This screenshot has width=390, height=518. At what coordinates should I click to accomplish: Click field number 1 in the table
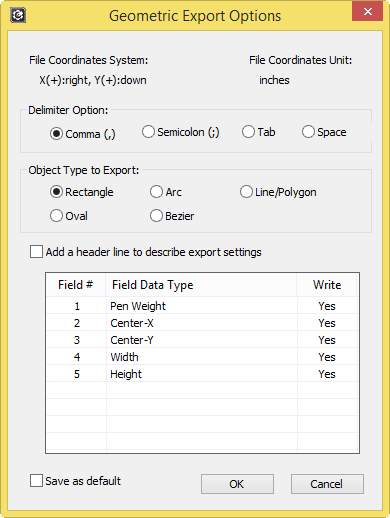point(77,306)
